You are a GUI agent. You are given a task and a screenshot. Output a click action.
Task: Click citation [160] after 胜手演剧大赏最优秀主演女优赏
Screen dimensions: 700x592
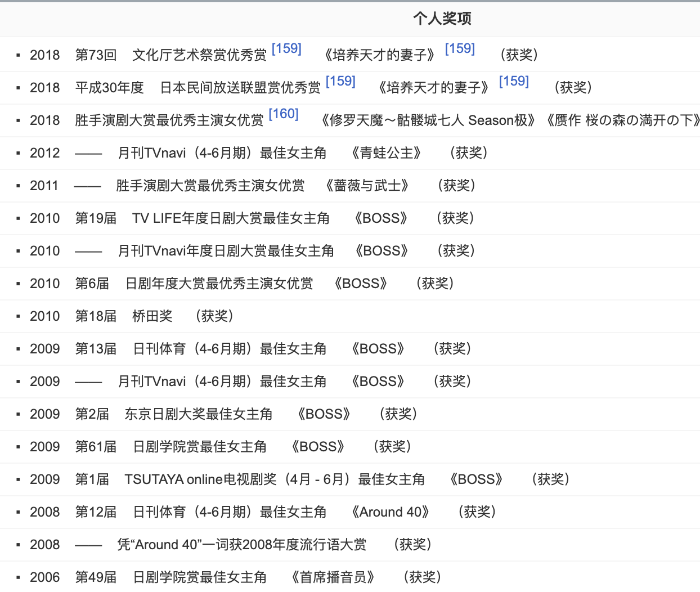click(x=284, y=114)
